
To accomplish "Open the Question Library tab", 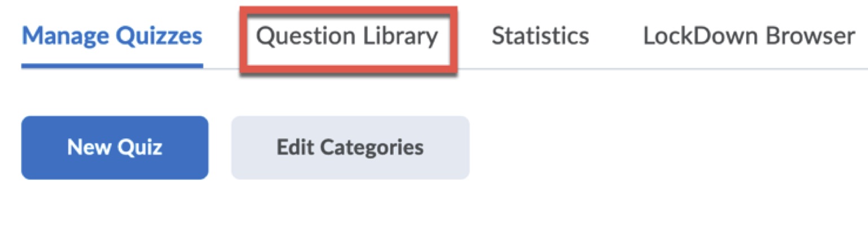I will click(347, 37).
